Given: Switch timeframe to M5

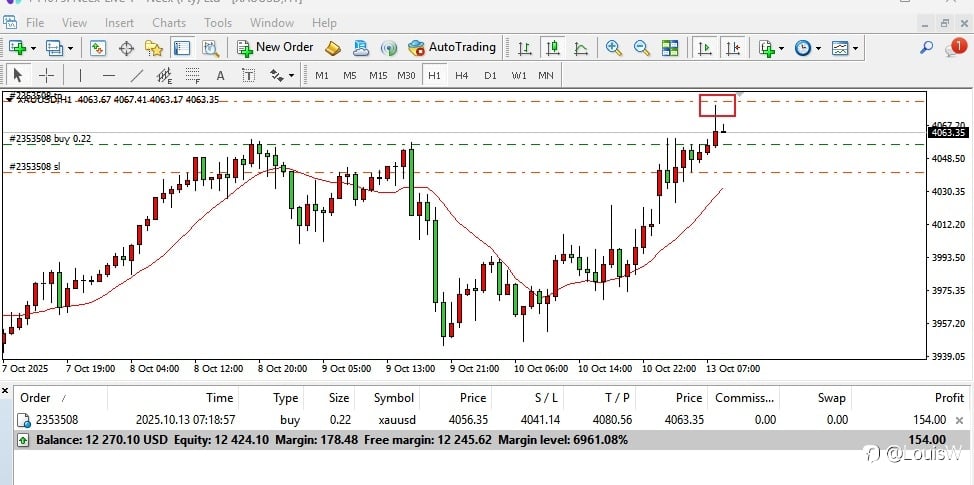Looking at the screenshot, I should pos(350,76).
